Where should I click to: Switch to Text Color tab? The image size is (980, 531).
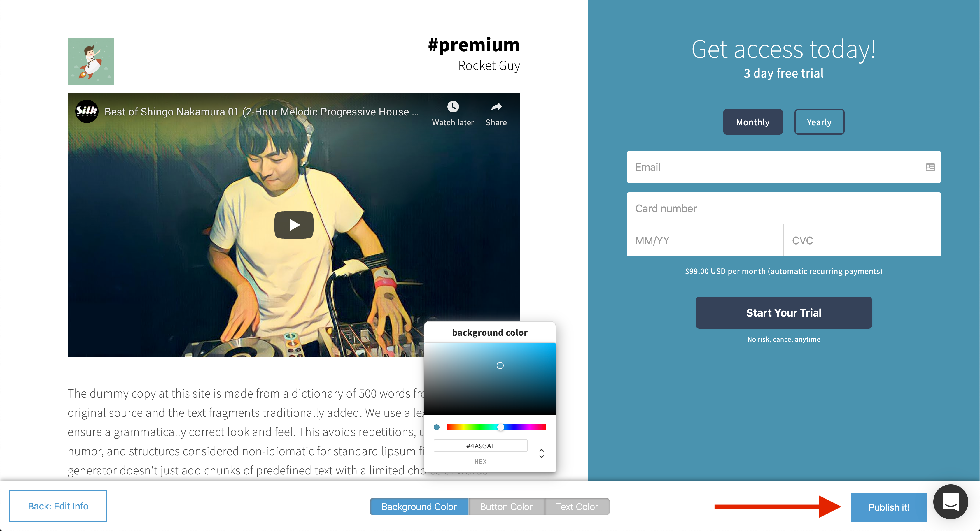pyautogui.click(x=577, y=507)
